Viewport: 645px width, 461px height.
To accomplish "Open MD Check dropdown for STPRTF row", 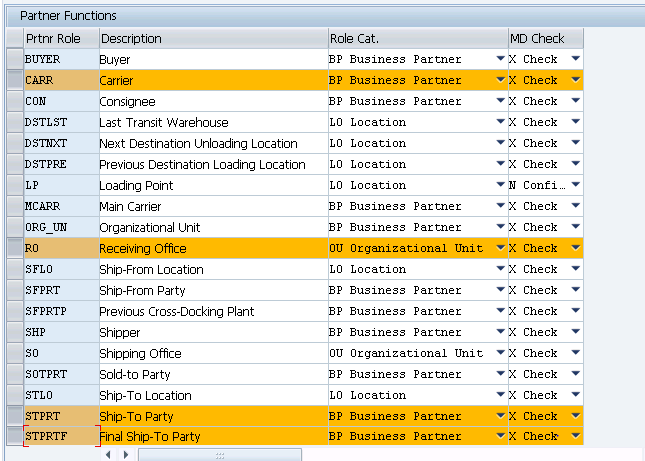I will pyautogui.click(x=575, y=436).
